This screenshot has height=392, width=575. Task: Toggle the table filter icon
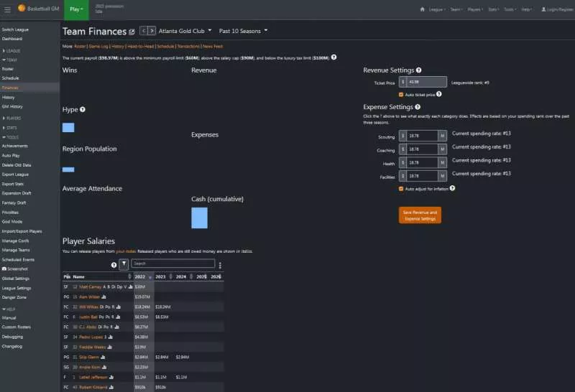(123, 264)
